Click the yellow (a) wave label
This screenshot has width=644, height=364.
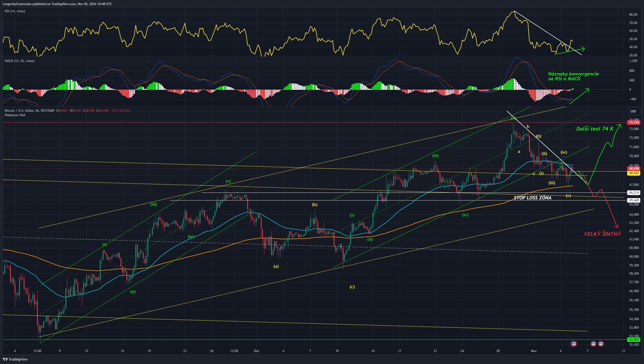(x=276, y=266)
